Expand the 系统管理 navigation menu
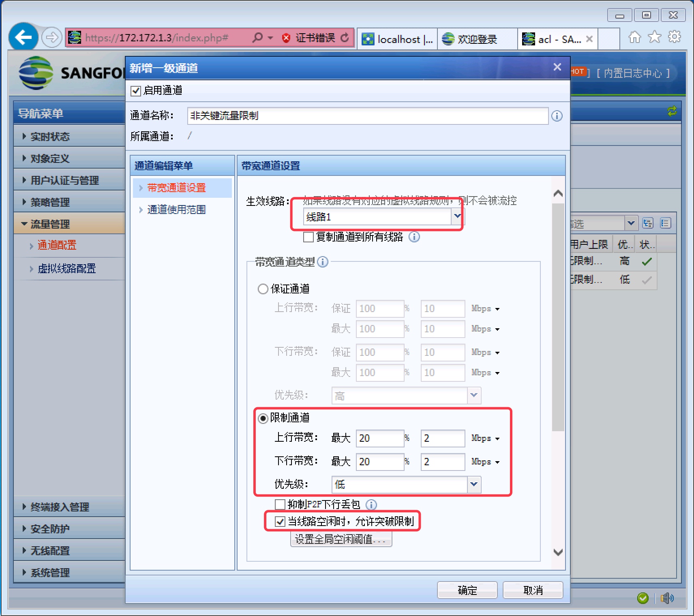This screenshot has height=616, width=694. [69, 572]
